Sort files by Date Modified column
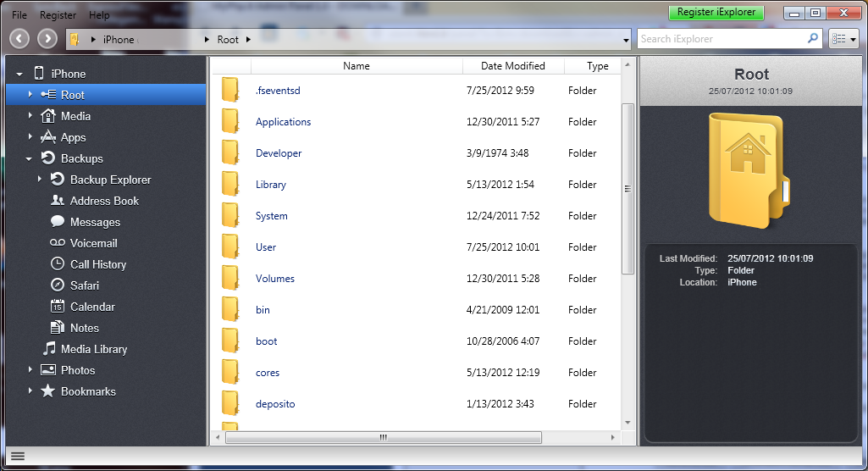868x471 pixels. (512, 66)
